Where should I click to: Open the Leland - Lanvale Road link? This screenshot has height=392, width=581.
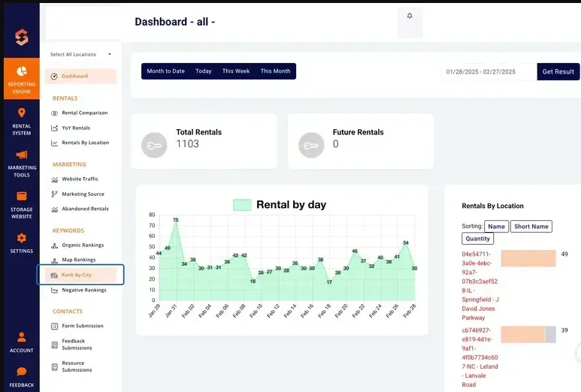pyautogui.click(x=480, y=357)
